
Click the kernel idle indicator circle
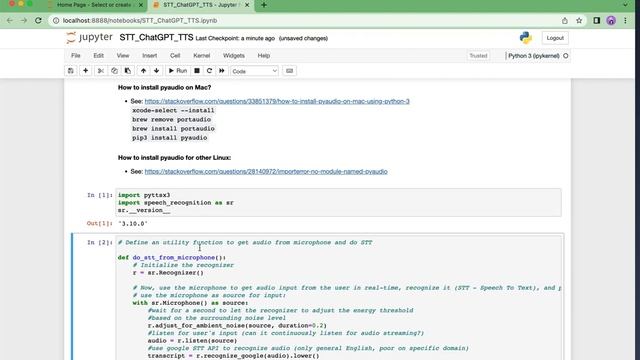566,56
